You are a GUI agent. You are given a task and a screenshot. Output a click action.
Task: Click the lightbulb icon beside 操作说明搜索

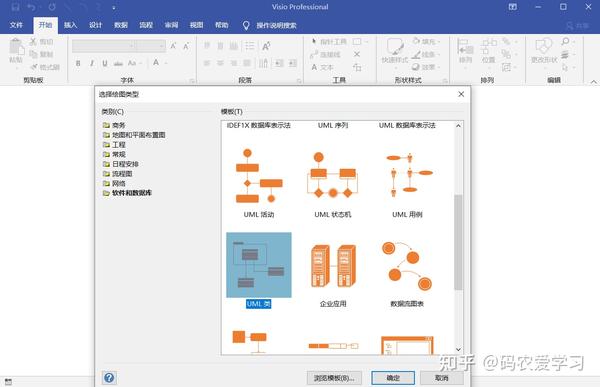pyautogui.click(x=246, y=25)
